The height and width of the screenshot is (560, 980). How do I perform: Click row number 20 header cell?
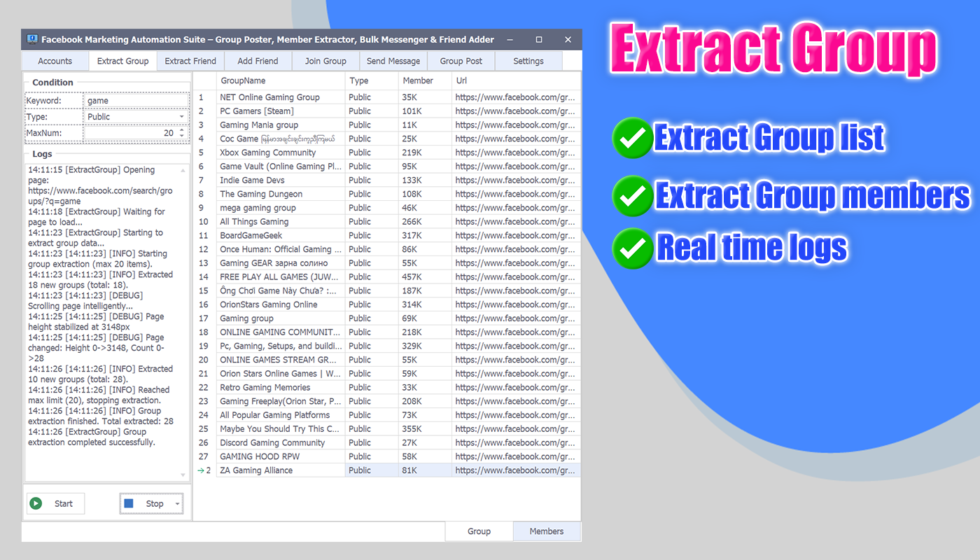pyautogui.click(x=205, y=360)
